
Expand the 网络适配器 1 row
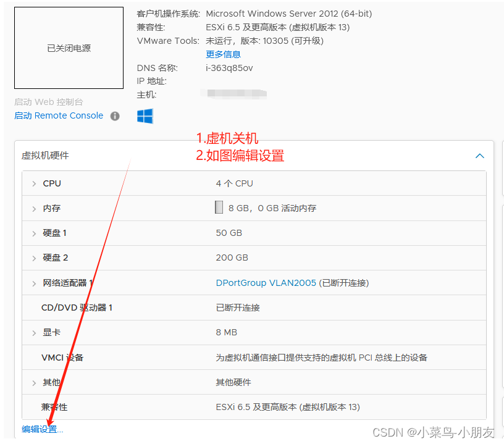(x=34, y=283)
